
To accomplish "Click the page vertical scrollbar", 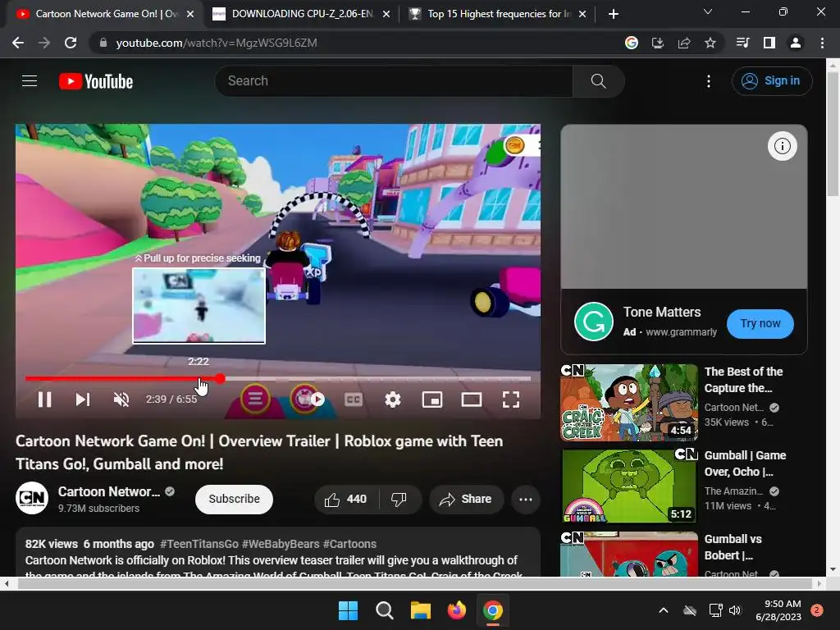I will (x=833, y=132).
